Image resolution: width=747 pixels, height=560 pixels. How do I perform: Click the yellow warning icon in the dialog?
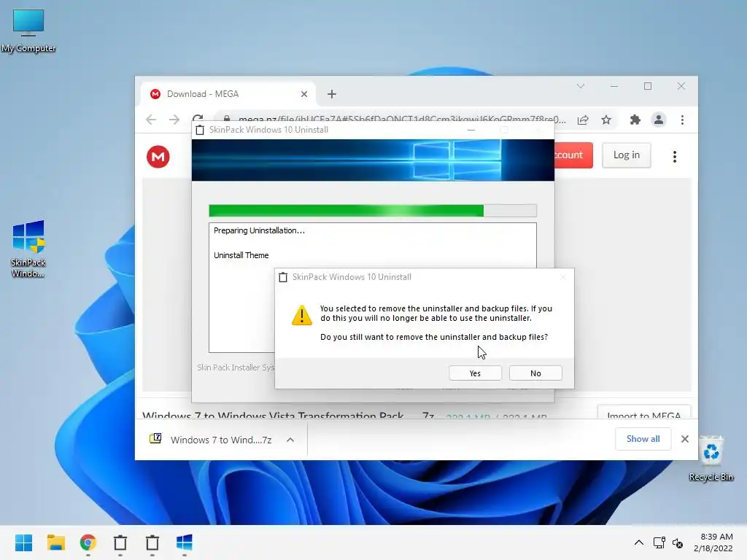pyautogui.click(x=301, y=315)
